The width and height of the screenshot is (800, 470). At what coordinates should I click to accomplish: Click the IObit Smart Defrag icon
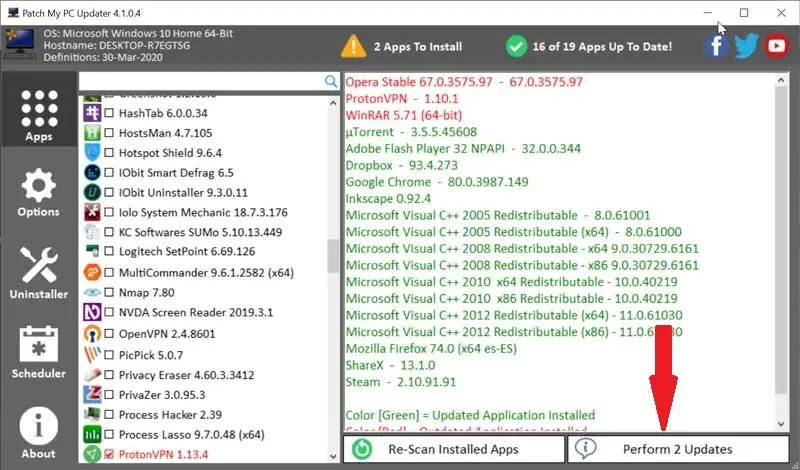92,172
